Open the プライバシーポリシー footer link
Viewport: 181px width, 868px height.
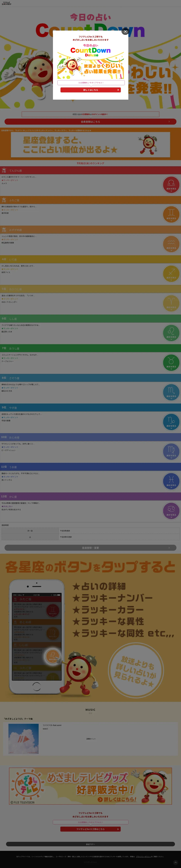[143, 857]
